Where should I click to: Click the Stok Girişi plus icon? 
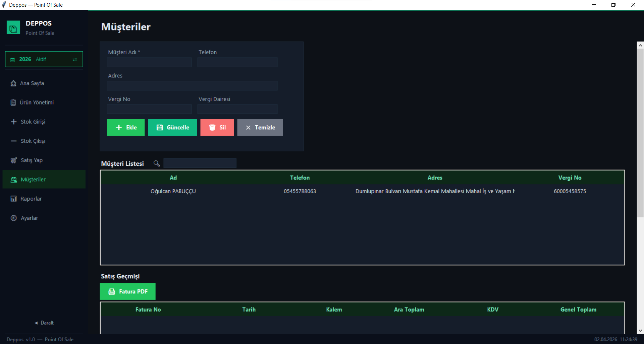(x=14, y=122)
